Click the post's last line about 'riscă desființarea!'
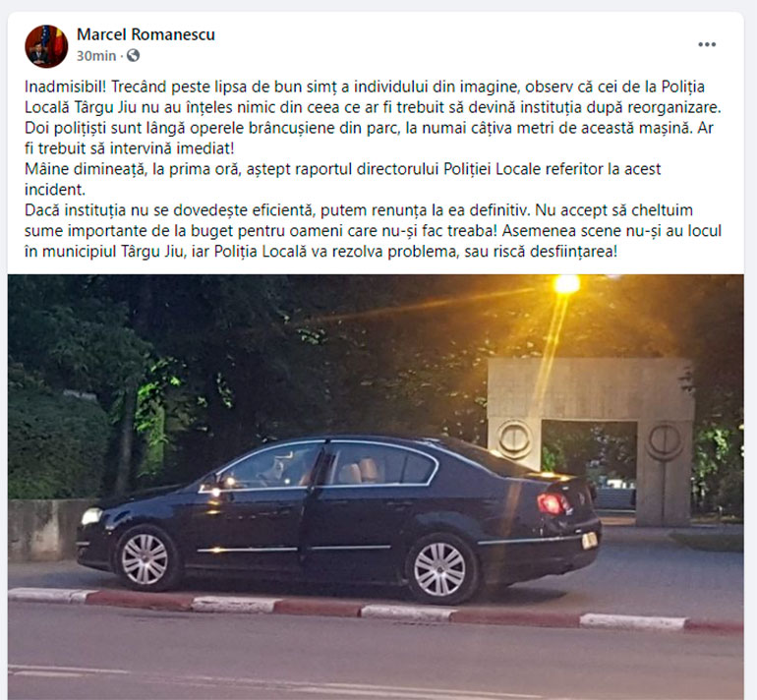The width and height of the screenshot is (757, 700). coord(320,252)
